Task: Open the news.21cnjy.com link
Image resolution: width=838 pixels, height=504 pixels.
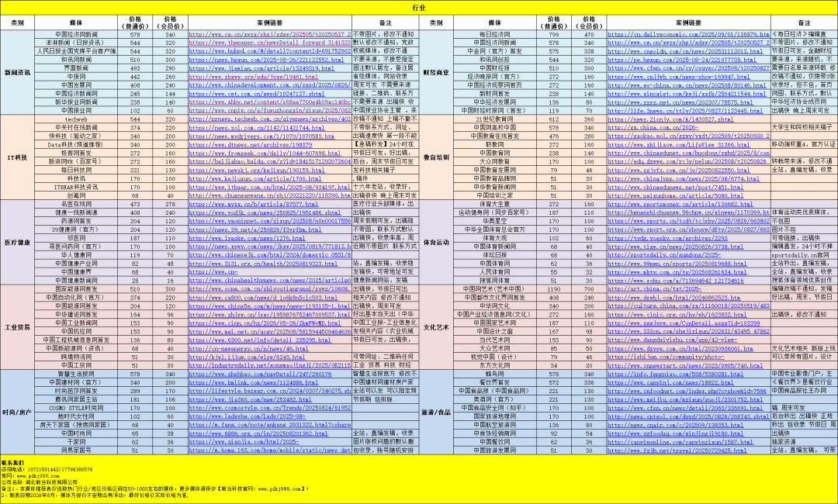Action: coord(670,119)
